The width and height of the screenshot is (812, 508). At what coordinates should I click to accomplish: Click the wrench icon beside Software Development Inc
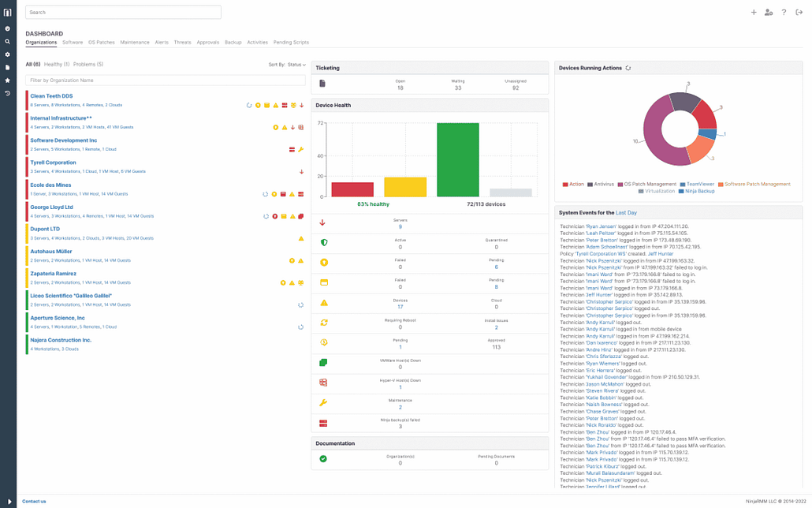coord(301,149)
